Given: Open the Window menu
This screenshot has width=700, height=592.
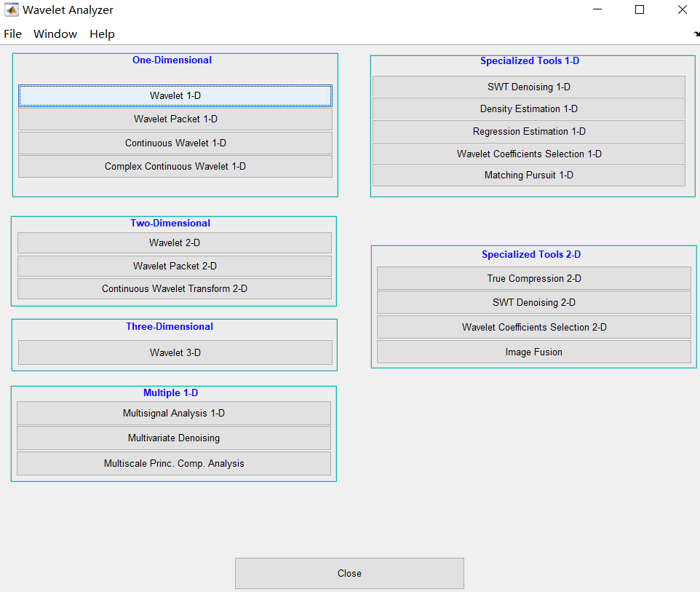Looking at the screenshot, I should point(55,34).
